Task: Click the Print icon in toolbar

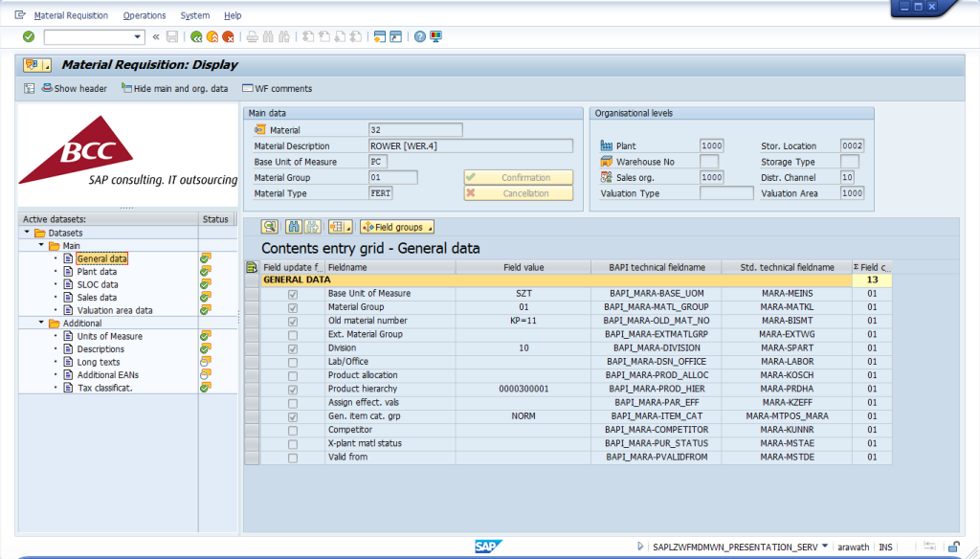Action: point(252,37)
